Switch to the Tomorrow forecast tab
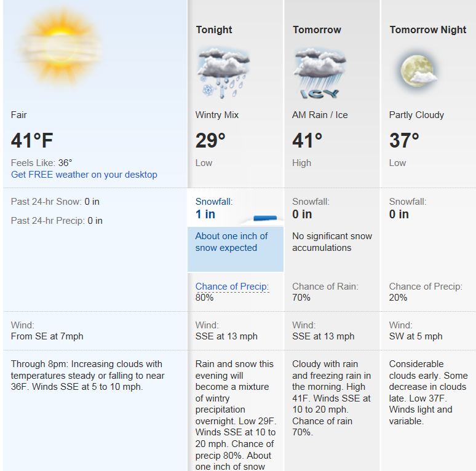The height and width of the screenshot is (471, 476). 317,30
